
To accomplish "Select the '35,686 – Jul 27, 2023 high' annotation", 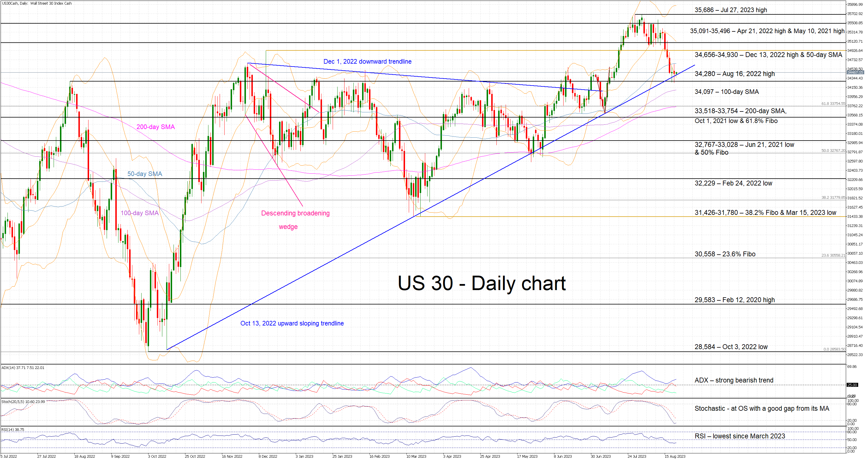I will [x=730, y=10].
